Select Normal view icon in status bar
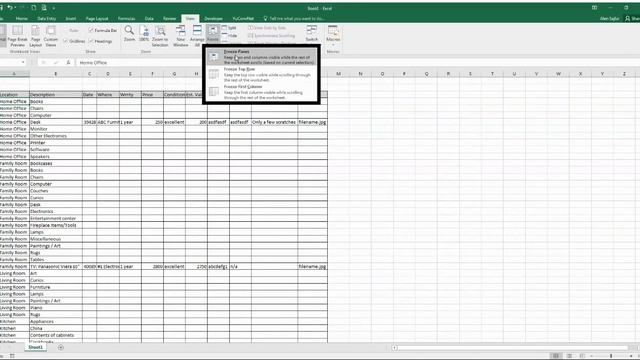This screenshot has height=360, width=640. click(x=556, y=356)
